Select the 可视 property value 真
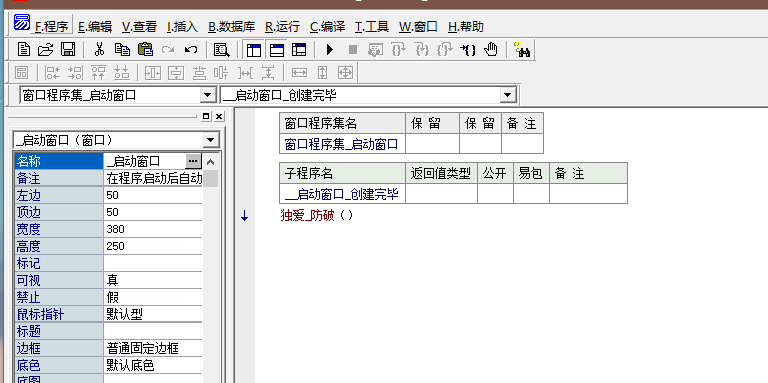Viewport: 768px width, 383px height. 153,280
